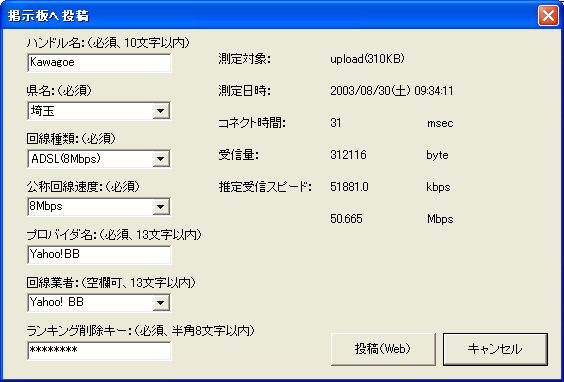Click the 県名:(必須) label
Viewport: 564px width, 382px height.
pos(59,91)
